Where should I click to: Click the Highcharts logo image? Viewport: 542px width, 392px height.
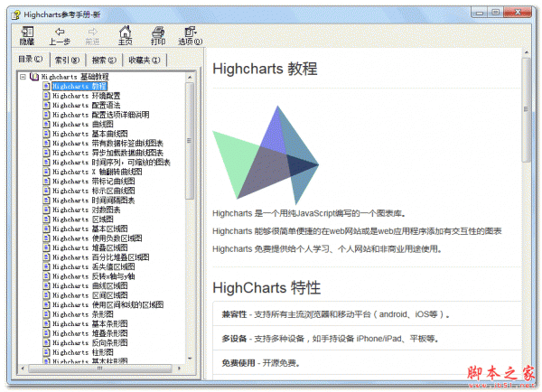(x=266, y=154)
